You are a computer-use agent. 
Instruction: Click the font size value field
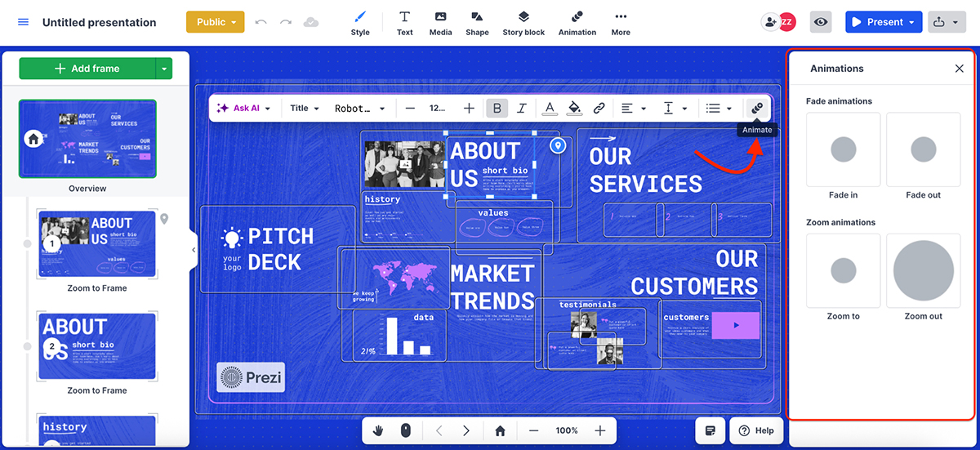point(439,108)
